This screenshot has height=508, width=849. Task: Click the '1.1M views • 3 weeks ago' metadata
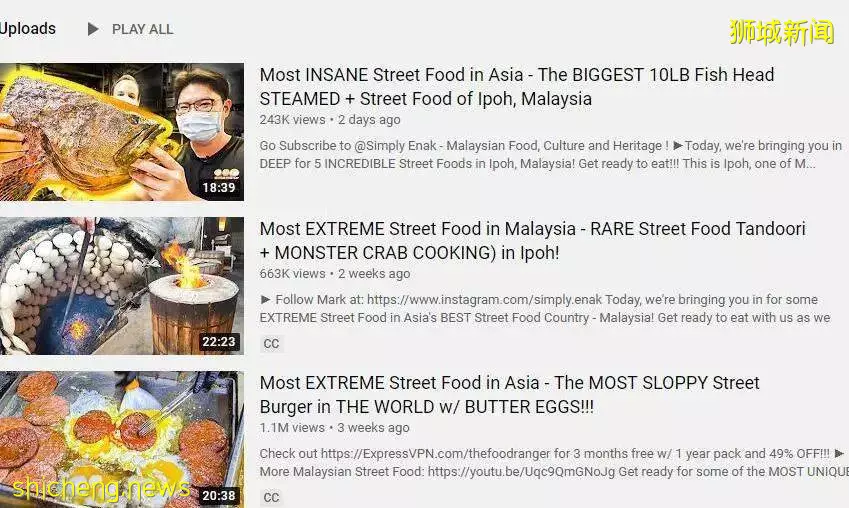[334, 427]
